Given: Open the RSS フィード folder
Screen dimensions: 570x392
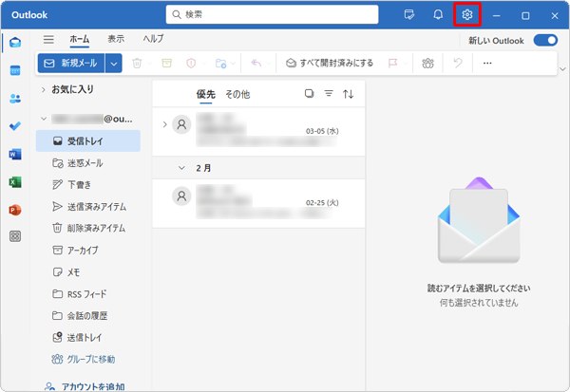Looking at the screenshot, I should (88, 294).
